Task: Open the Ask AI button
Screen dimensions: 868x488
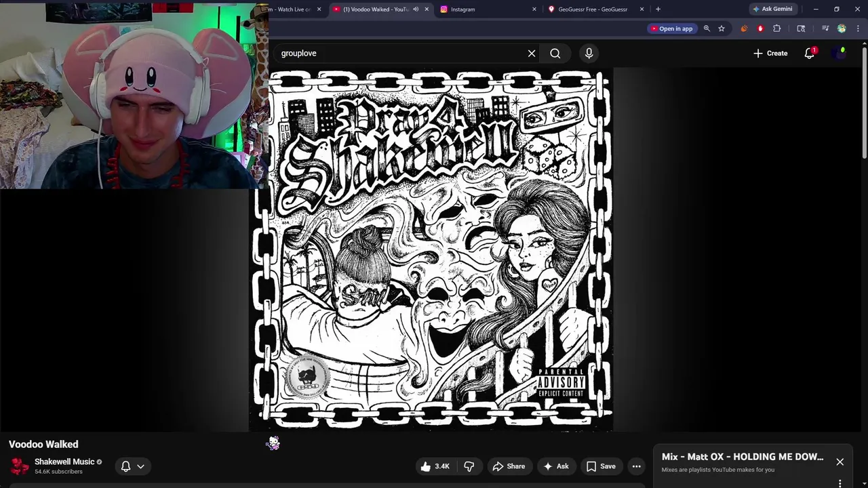Action: point(555,466)
